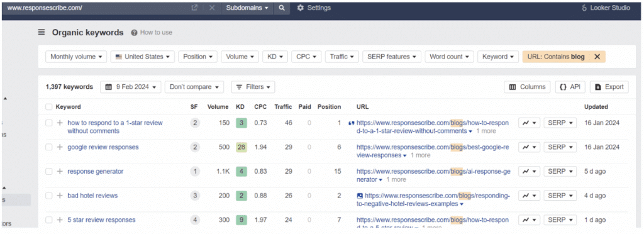Open Settings via the gear icon
The image size is (644, 234).
[300, 8]
